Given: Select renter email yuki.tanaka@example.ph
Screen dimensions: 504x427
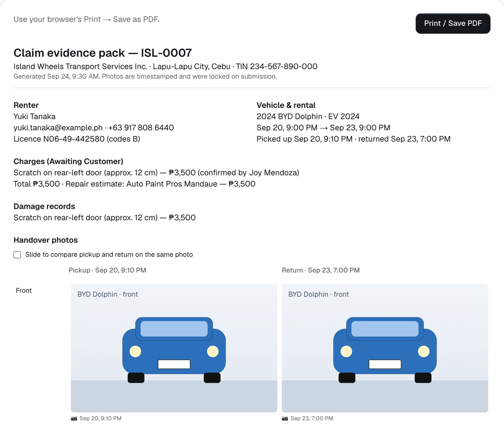Looking at the screenshot, I should tap(58, 128).
